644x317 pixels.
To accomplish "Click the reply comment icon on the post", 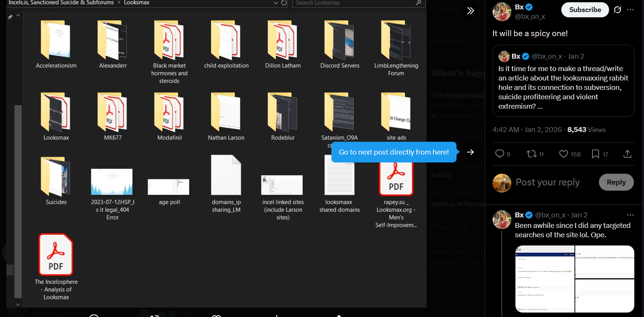I will [x=500, y=154].
